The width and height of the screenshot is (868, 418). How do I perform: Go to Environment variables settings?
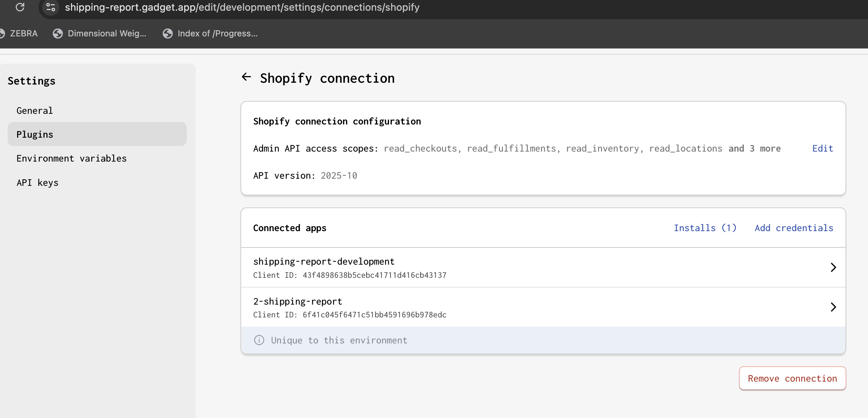pyautogui.click(x=71, y=158)
